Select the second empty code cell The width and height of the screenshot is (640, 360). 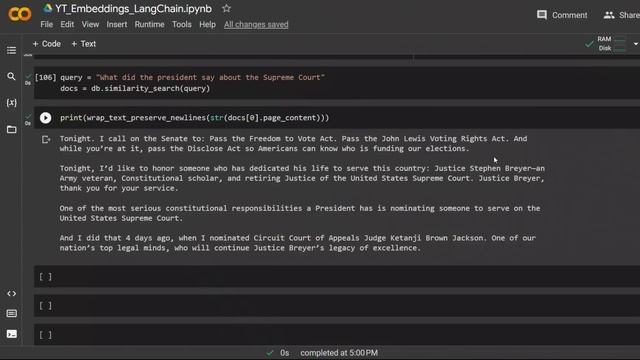click(x=337, y=306)
